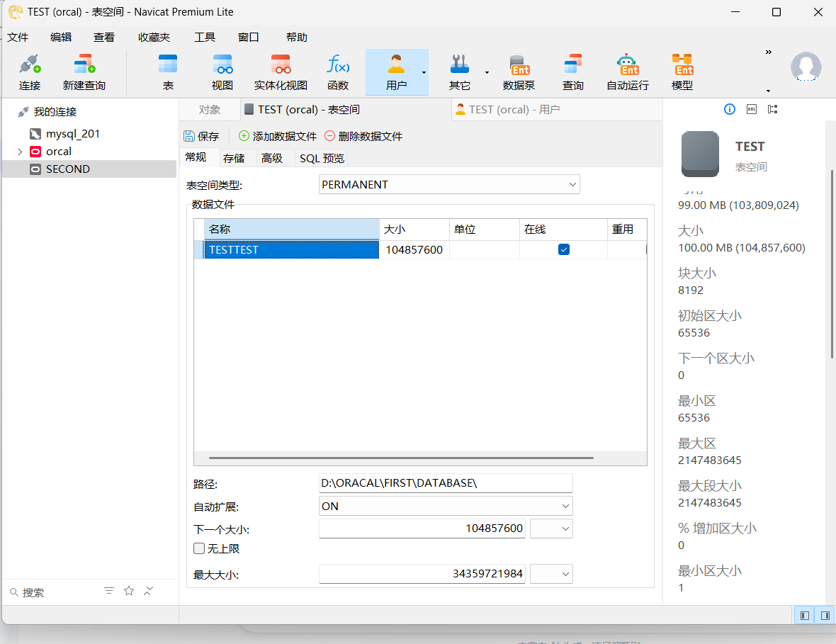Viewport: 836px width, 644px height.
Task: Open the 编辑 menu
Action: pyautogui.click(x=61, y=38)
